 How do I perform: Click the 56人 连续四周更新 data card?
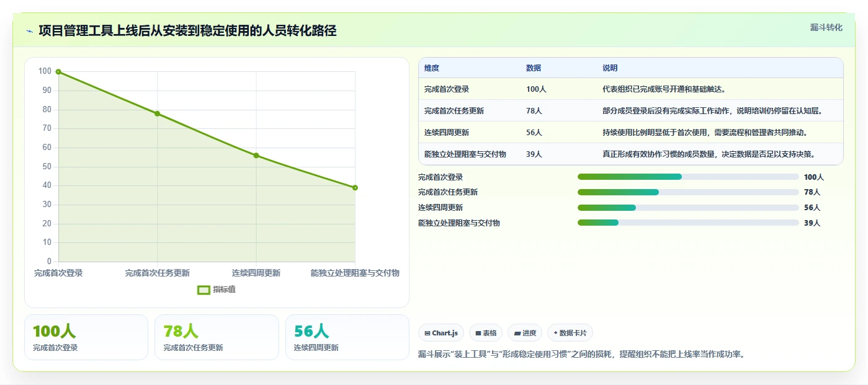(x=347, y=337)
